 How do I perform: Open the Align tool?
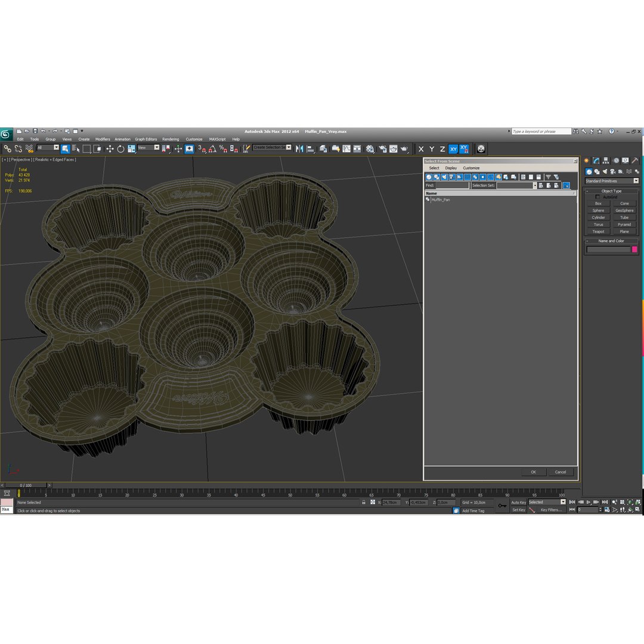click(x=311, y=148)
